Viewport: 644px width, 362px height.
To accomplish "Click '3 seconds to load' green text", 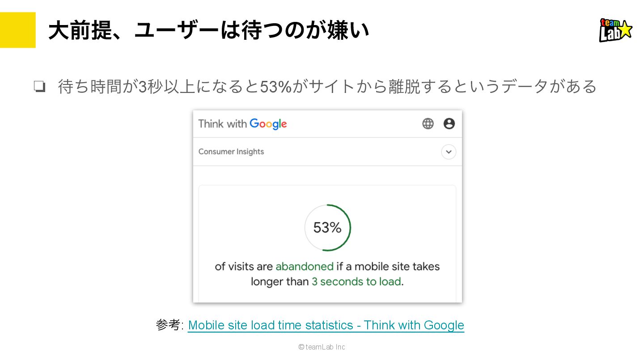I will (356, 282).
